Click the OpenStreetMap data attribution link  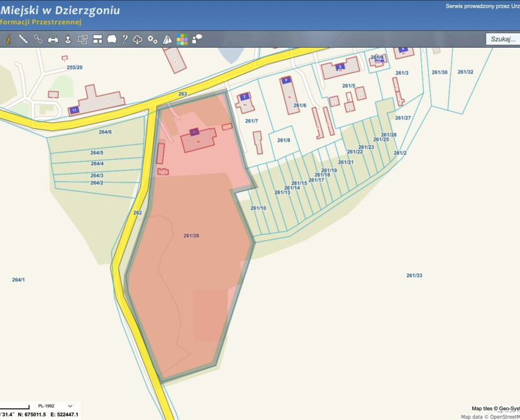pos(504,416)
